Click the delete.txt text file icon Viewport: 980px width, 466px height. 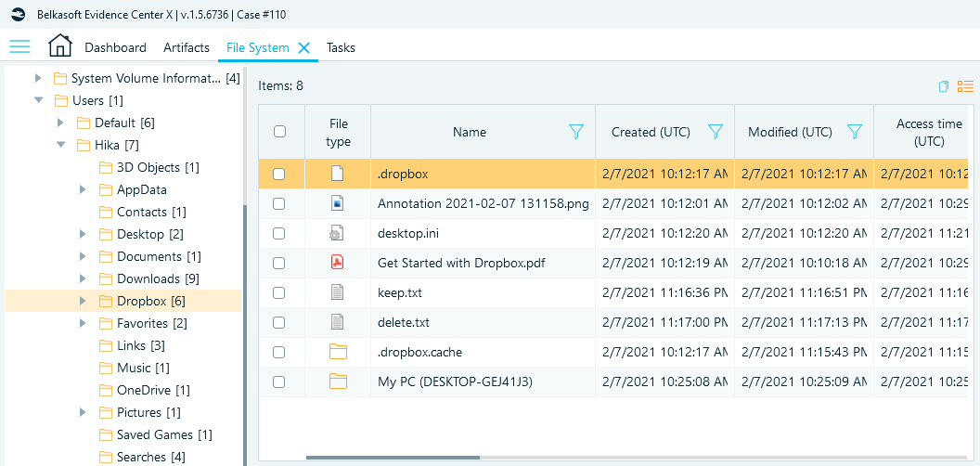tap(338, 323)
